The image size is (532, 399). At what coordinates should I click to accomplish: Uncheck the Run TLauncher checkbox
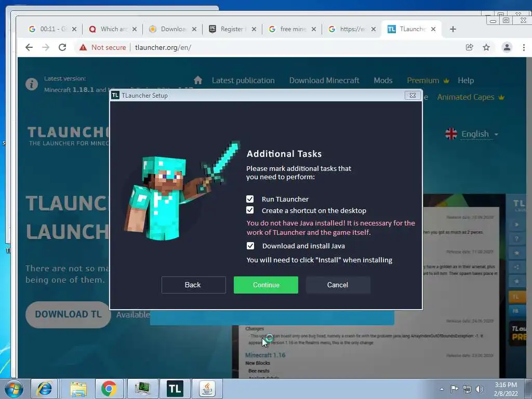(250, 199)
